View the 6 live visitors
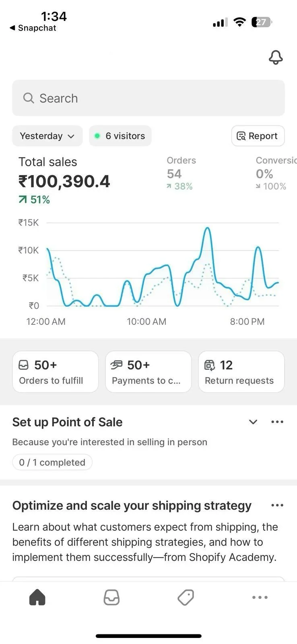This screenshot has width=297, height=644. pos(120,136)
